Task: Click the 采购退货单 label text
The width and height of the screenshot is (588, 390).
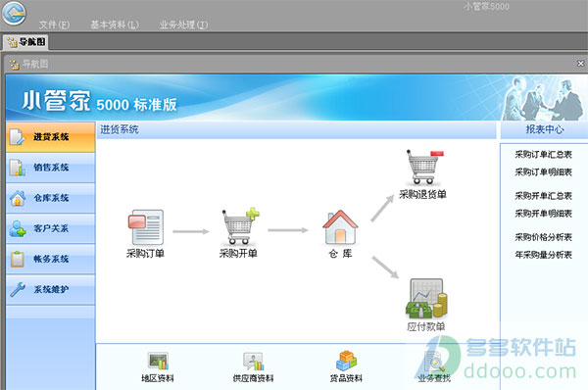Action: coord(422,194)
